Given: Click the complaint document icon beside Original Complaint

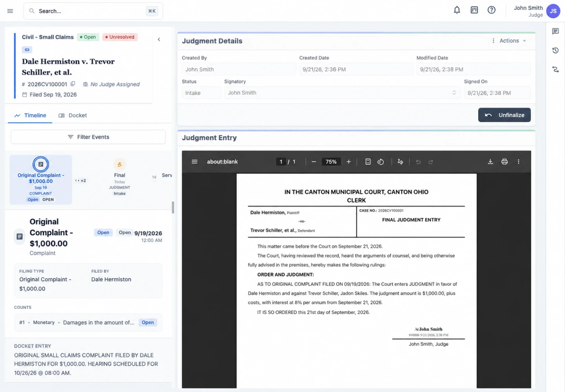Looking at the screenshot, I should (20, 236).
